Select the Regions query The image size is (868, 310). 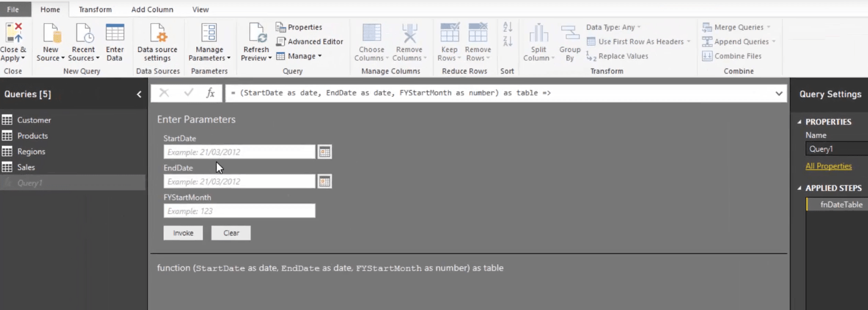[x=73, y=152]
